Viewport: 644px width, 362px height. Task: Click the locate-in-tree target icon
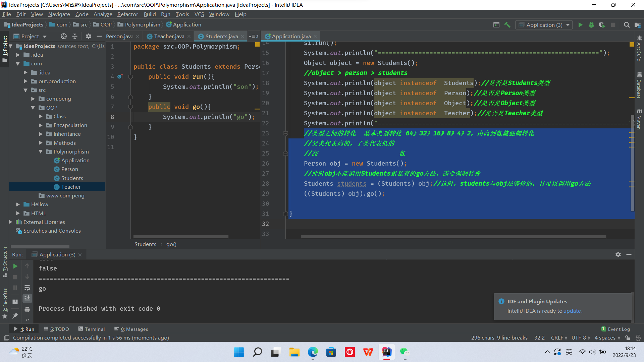pos(63,36)
